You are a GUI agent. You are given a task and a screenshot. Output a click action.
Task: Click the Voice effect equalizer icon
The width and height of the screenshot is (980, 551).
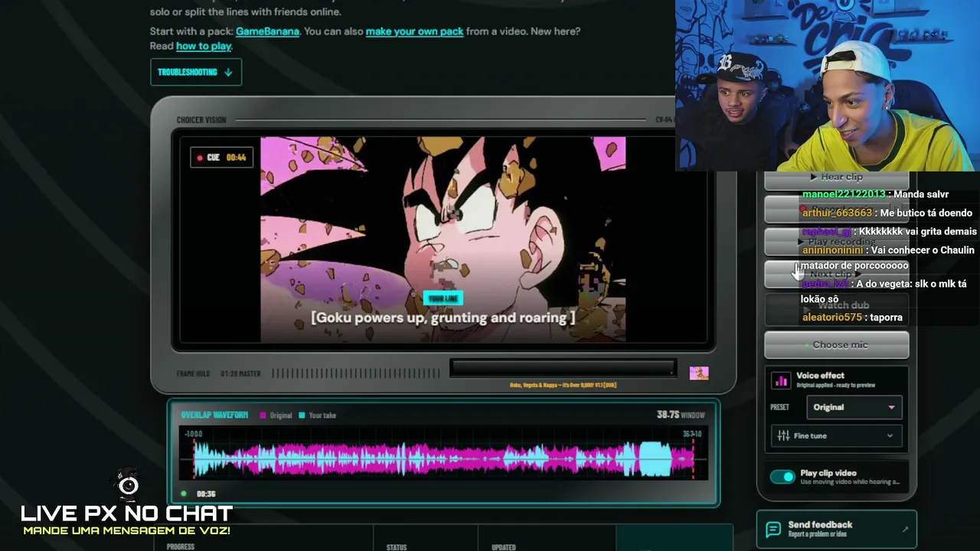point(781,380)
